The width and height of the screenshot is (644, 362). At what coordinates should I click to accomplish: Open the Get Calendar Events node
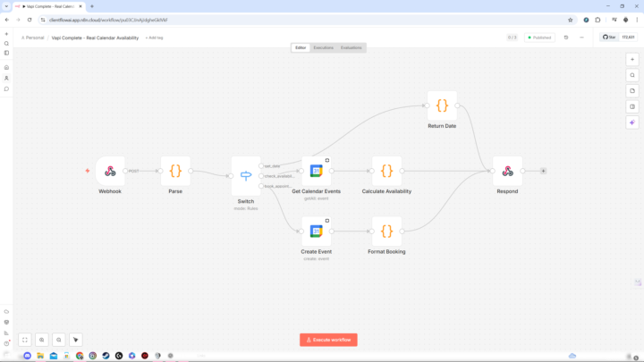coord(317,171)
